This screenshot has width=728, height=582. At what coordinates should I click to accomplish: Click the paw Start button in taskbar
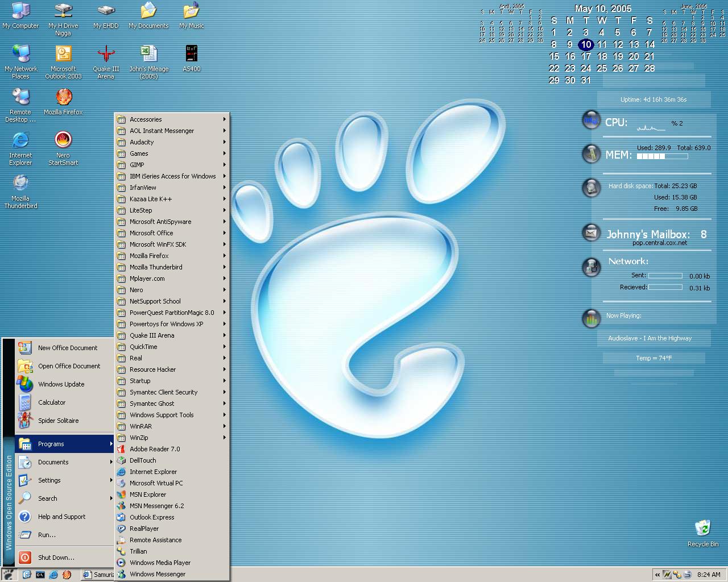pos(10,574)
